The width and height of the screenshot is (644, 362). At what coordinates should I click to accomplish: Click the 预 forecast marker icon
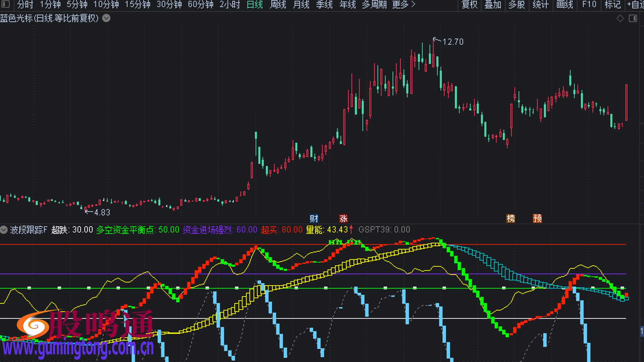pyautogui.click(x=537, y=218)
